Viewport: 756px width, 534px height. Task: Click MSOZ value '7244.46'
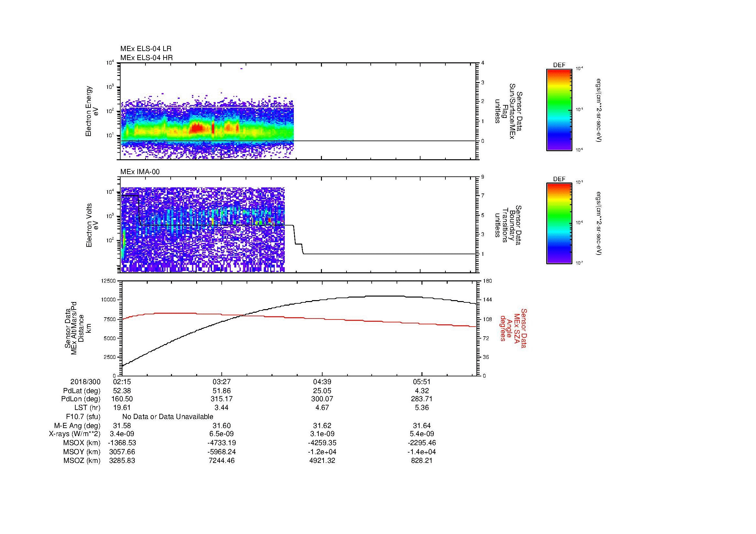click(222, 461)
